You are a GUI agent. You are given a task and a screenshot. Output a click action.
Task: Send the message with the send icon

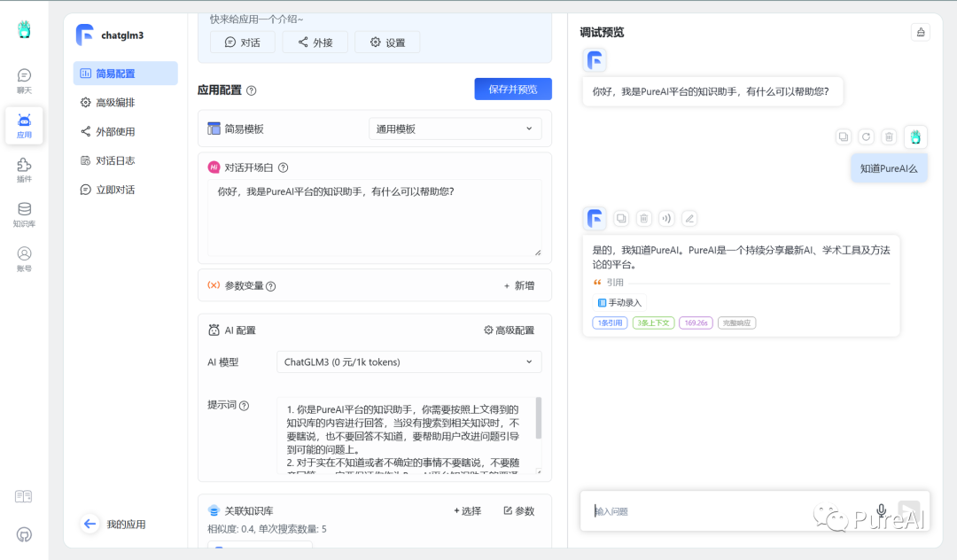point(909,510)
